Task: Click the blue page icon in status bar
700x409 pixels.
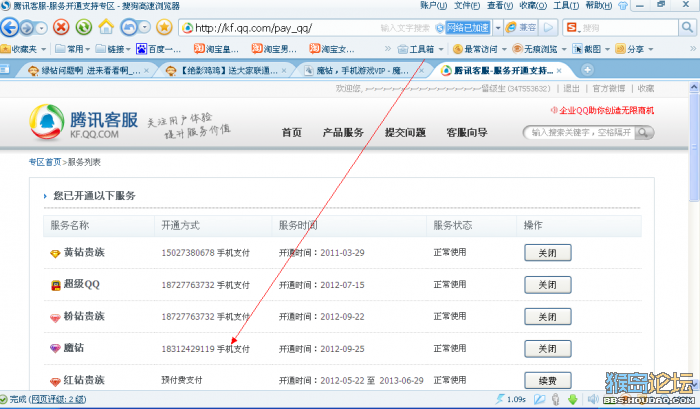Action: point(539,399)
